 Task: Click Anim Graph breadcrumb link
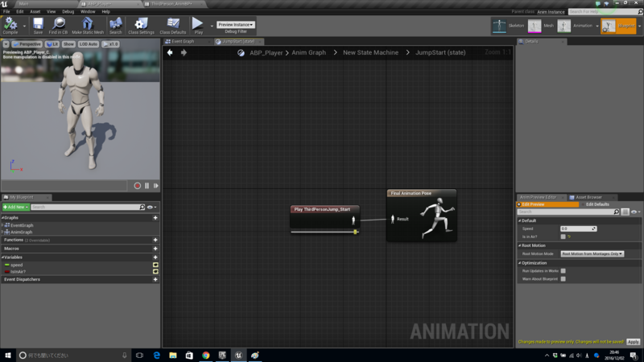click(x=309, y=52)
